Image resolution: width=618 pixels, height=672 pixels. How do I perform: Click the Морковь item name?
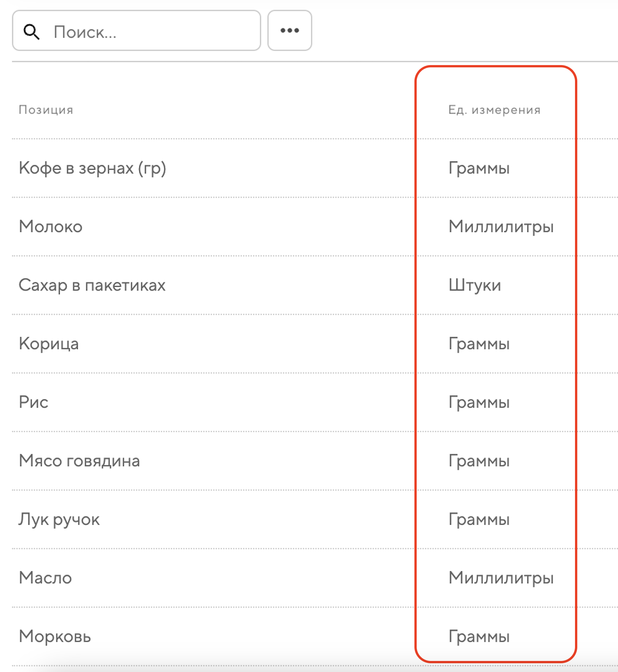pyautogui.click(x=55, y=637)
